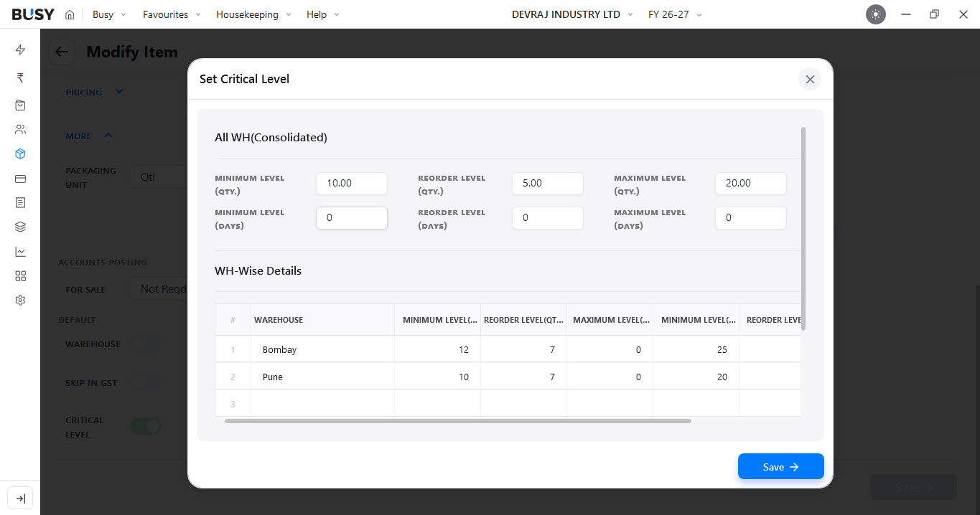Select the Bombay warehouse cell
980x515 pixels.
(322, 349)
